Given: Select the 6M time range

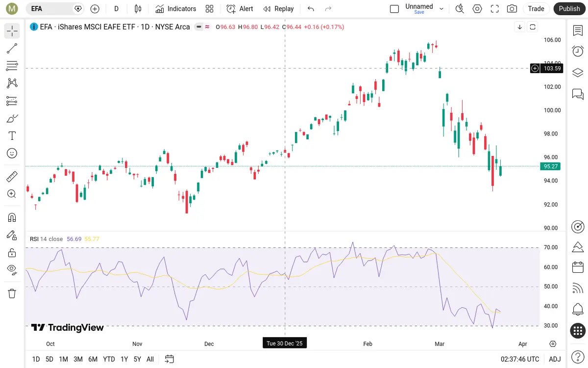Looking at the screenshot, I should [x=93, y=359].
